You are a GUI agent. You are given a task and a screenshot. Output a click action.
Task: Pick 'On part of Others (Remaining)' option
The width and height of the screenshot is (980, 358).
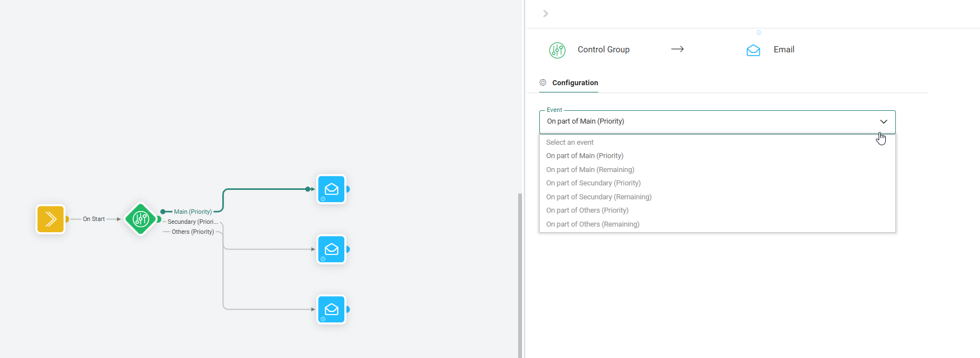point(593,224)
